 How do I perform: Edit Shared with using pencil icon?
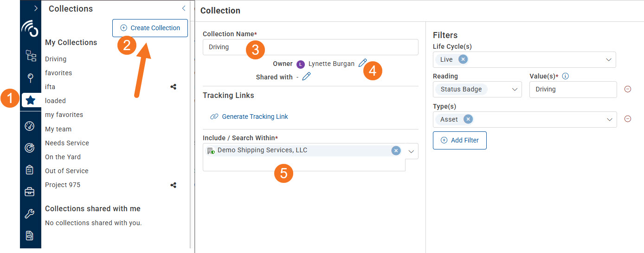[x=306, y=77]
